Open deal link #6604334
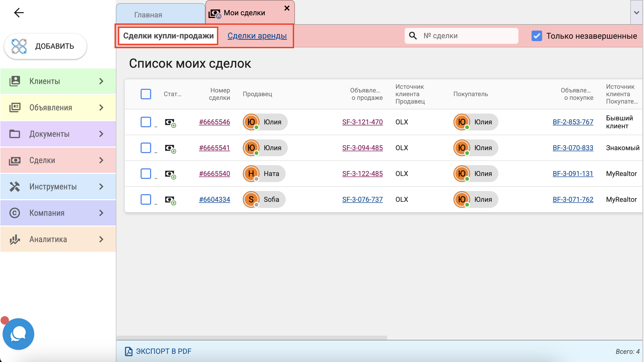This screenshot has width=644, height=362. tap(215, 199)
